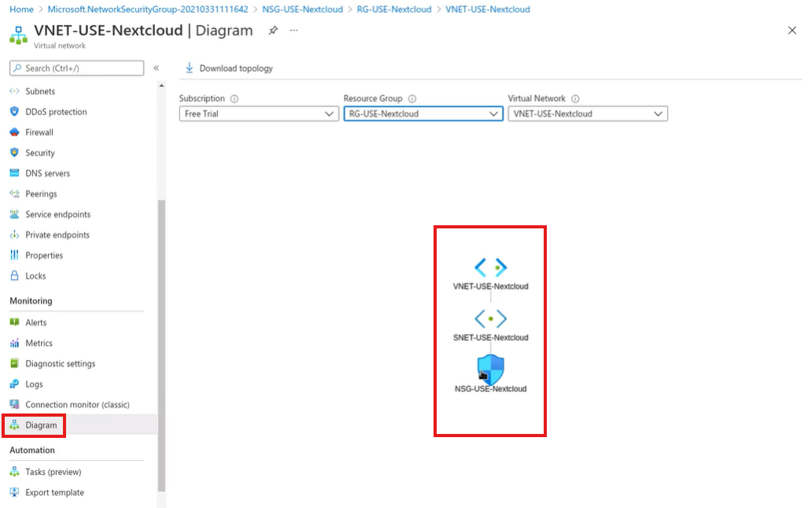This screenshot has width=812, height=508.
Task: Click the SNET-USE-Nextcloud label in diagram
Action: coord(490,337)
